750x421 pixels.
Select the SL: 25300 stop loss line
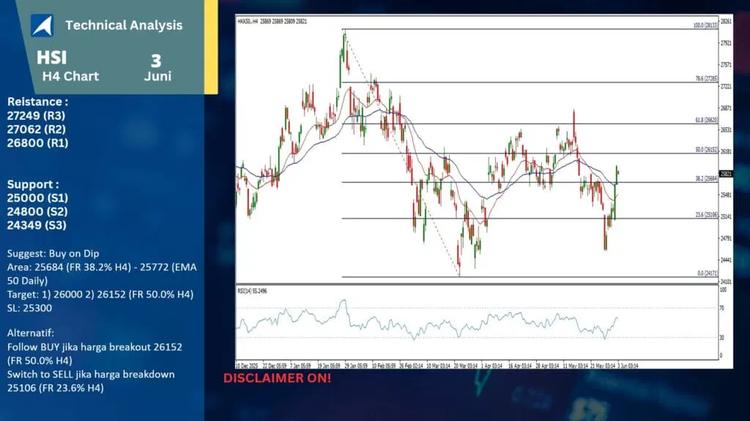(x=30, y=308)
